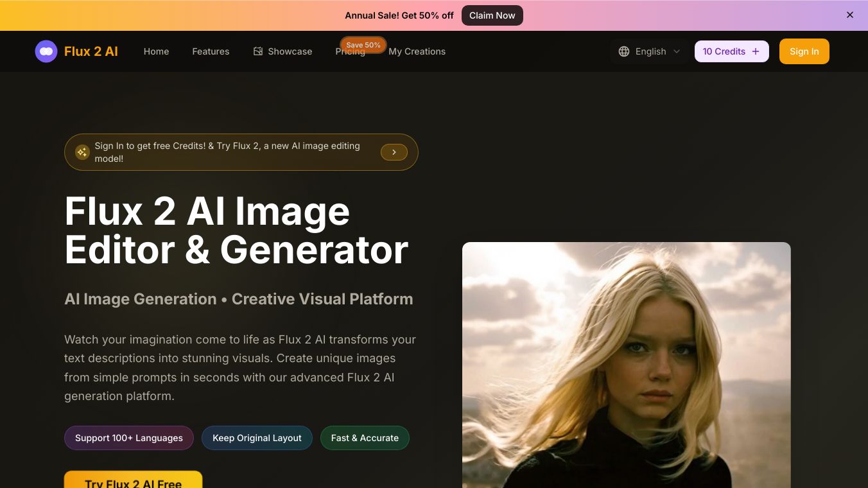The height and width of the screenshot is (488, 868).
Task: Click the Save 50% badge
Action: [x=363, y=45]
